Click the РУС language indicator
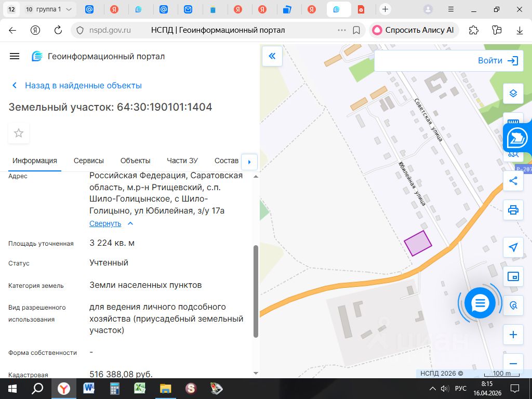 tap(460, 389)
